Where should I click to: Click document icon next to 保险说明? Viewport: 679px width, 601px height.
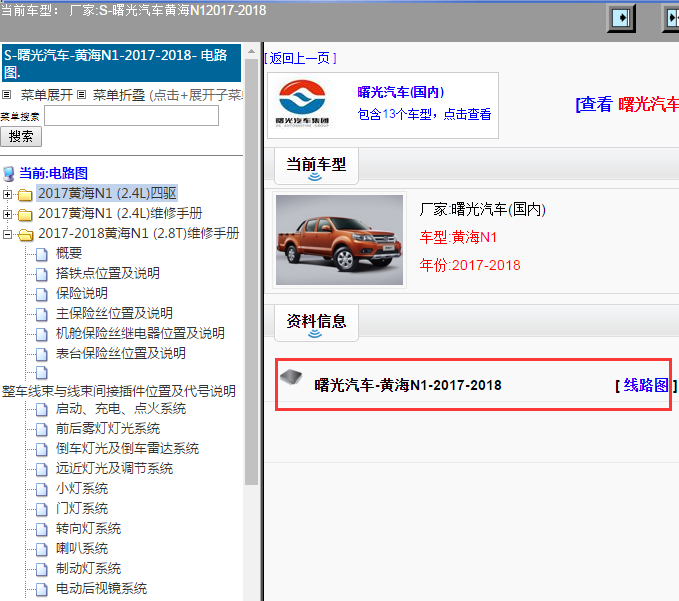point(42,294)
